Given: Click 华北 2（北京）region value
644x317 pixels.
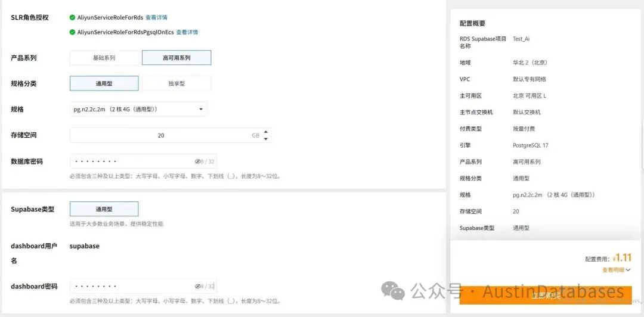Looking at the screenshot, I should 530,63.
